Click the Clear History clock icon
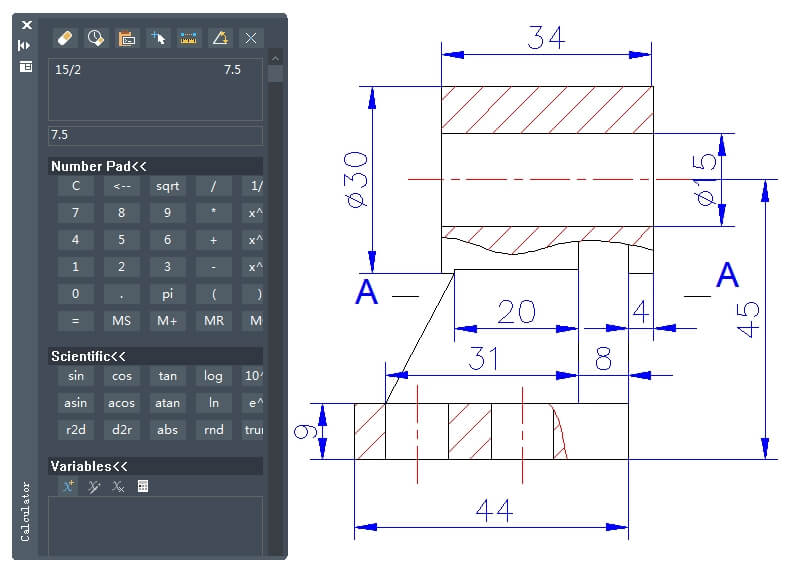 click(96, 38)
